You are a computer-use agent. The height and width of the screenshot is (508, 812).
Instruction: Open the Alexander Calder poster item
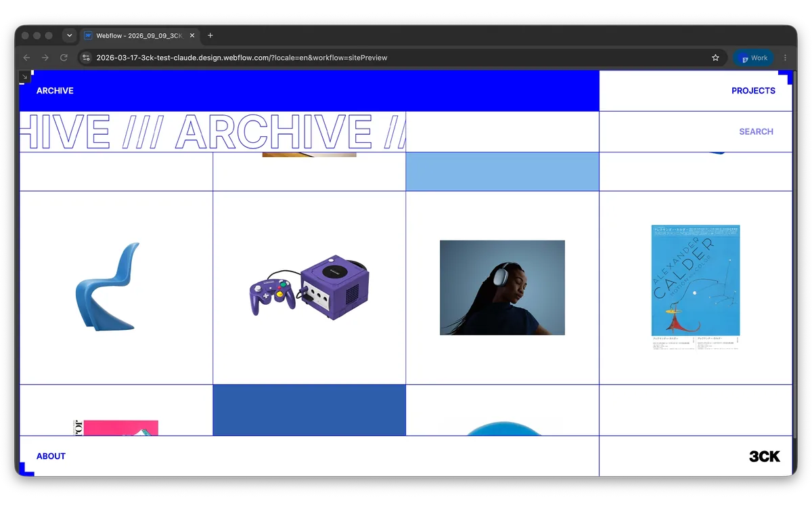point(696,288)
